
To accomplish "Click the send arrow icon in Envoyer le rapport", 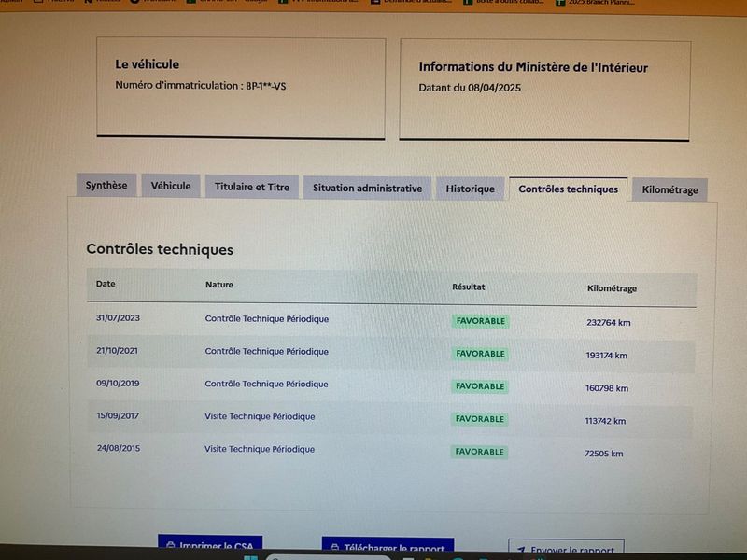I will point(521,550).
